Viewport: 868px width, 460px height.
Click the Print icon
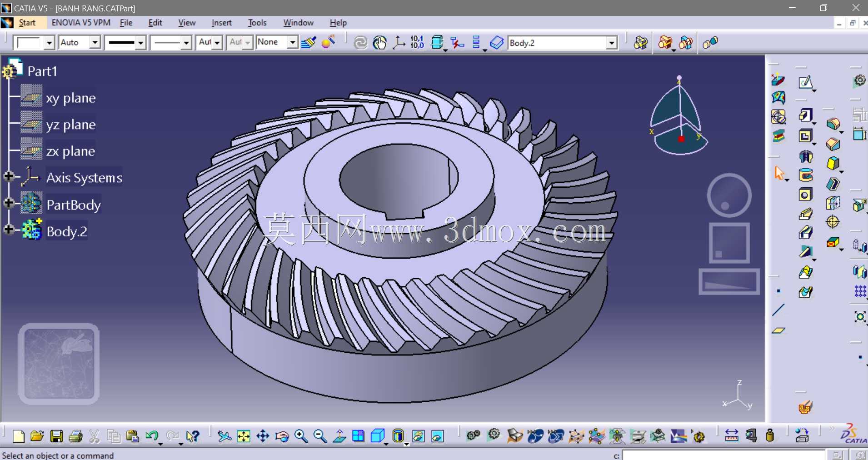click(x=75, y=436)
